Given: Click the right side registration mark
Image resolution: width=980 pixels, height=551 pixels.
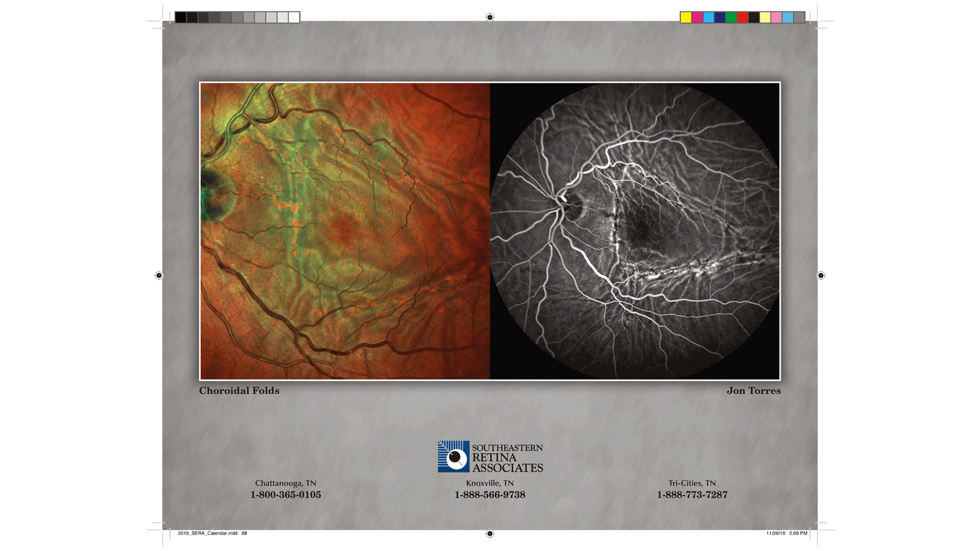Looking at the screenshot, I should [x=821, y=275].
